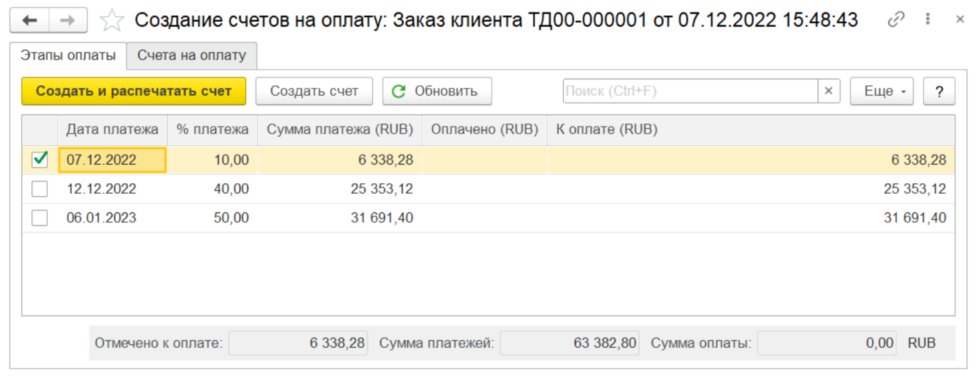Clear the search field with X
This screenshot has height=377, width=980.
point(828,91)
